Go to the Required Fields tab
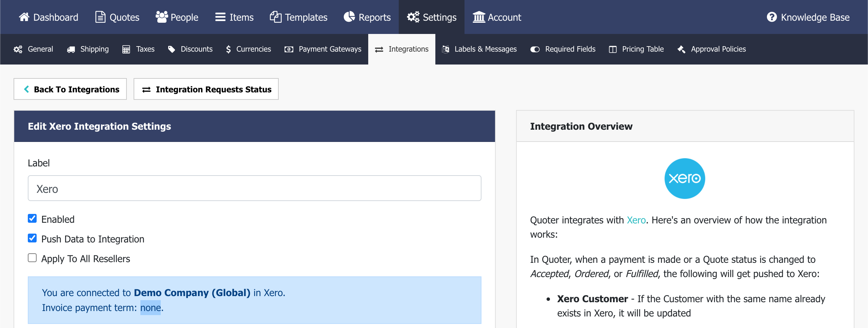The height and width of the screenshot is (328, 868). (563, 49)
